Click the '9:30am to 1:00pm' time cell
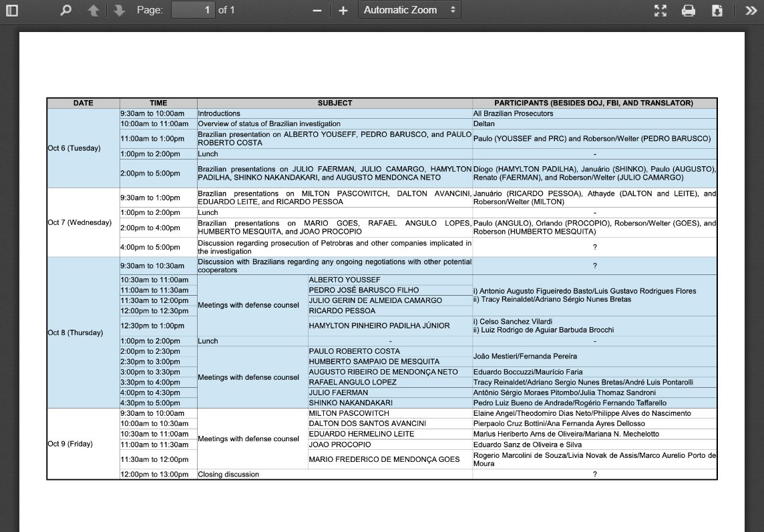Screen dimensions: 764x532 click(x=158, y=198)
